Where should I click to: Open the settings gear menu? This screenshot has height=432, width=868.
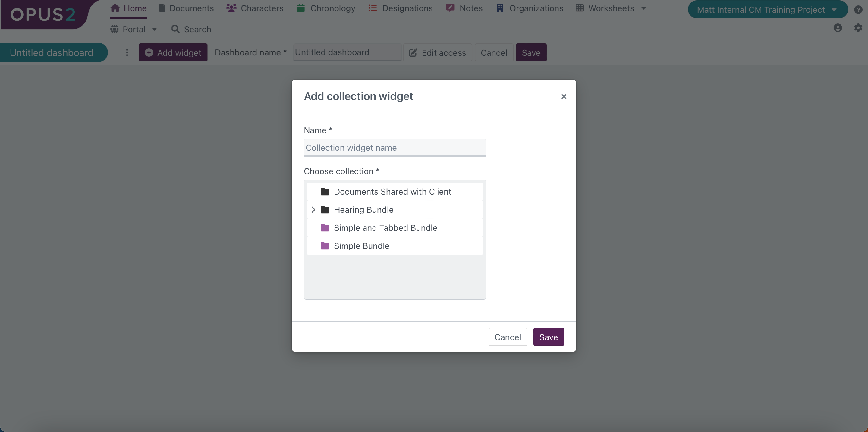click(857, 28)
